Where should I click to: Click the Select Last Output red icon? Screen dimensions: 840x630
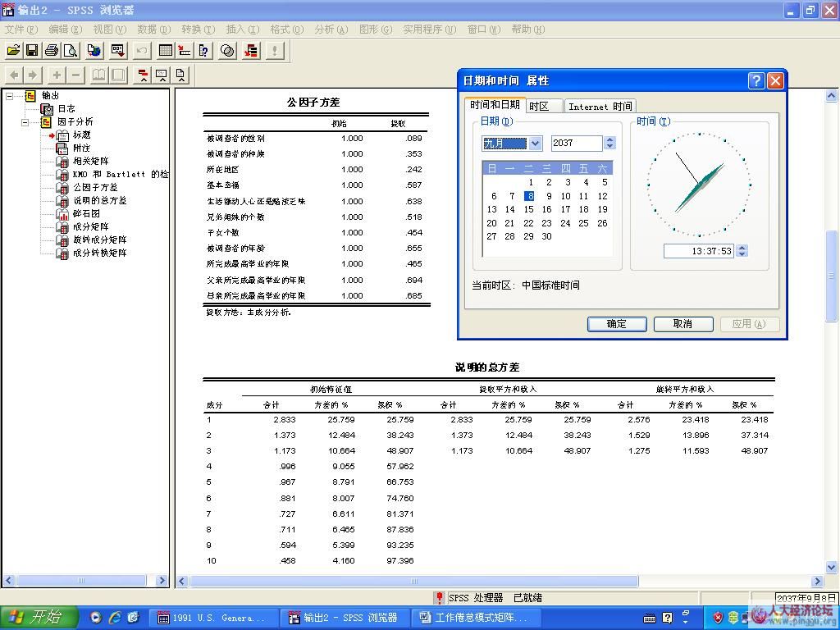[251, 51]
